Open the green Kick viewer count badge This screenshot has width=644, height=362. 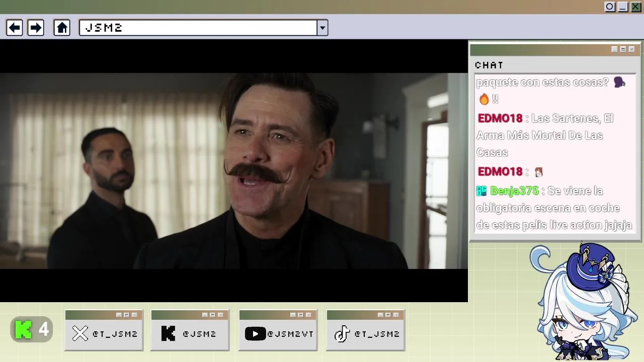31,330
